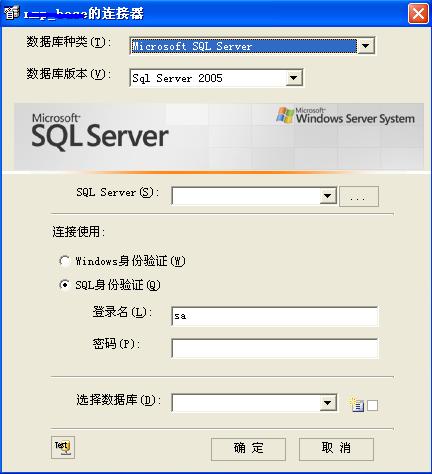432x474 pixels.
Task: Expand the 选择数据库 dropdown
Action: tap(328, 403)
